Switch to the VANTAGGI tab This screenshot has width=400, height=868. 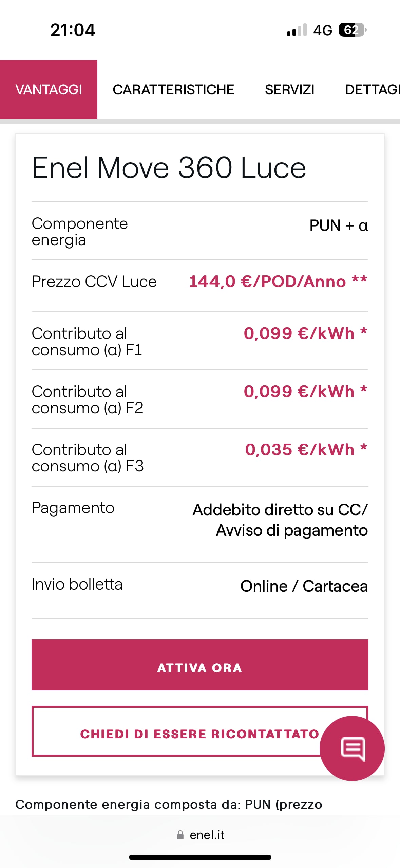[49, 90]
